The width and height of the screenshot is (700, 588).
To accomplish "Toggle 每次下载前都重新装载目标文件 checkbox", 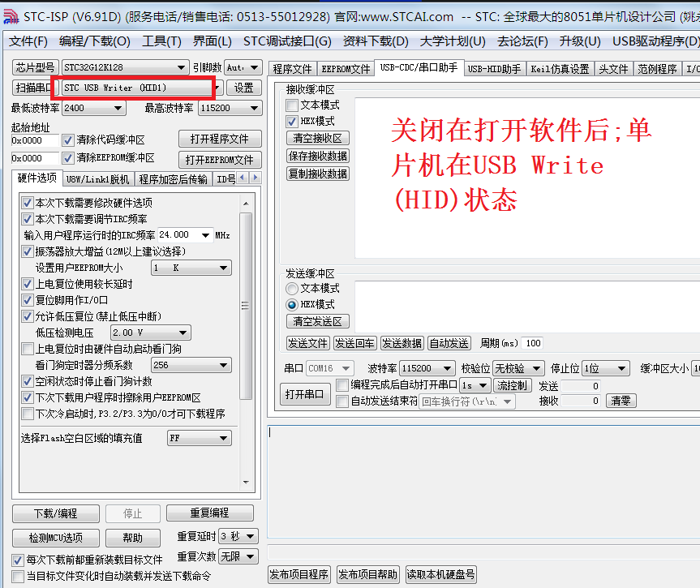I will [18, 560].
